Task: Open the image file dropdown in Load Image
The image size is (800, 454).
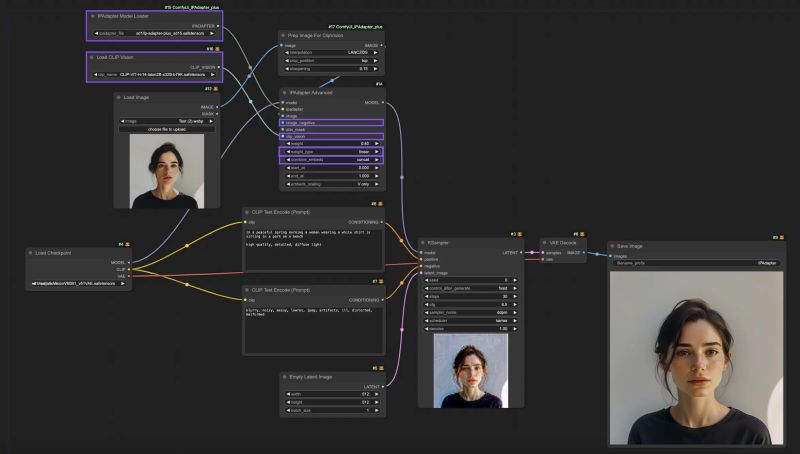Action: pyautogui.click(x=167, y=121)
